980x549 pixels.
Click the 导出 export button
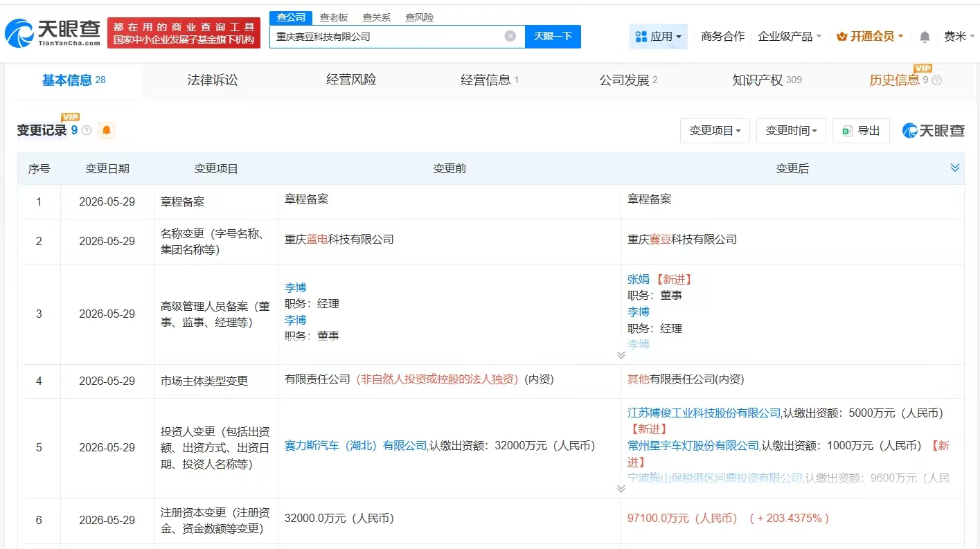[x=861, y=130]
